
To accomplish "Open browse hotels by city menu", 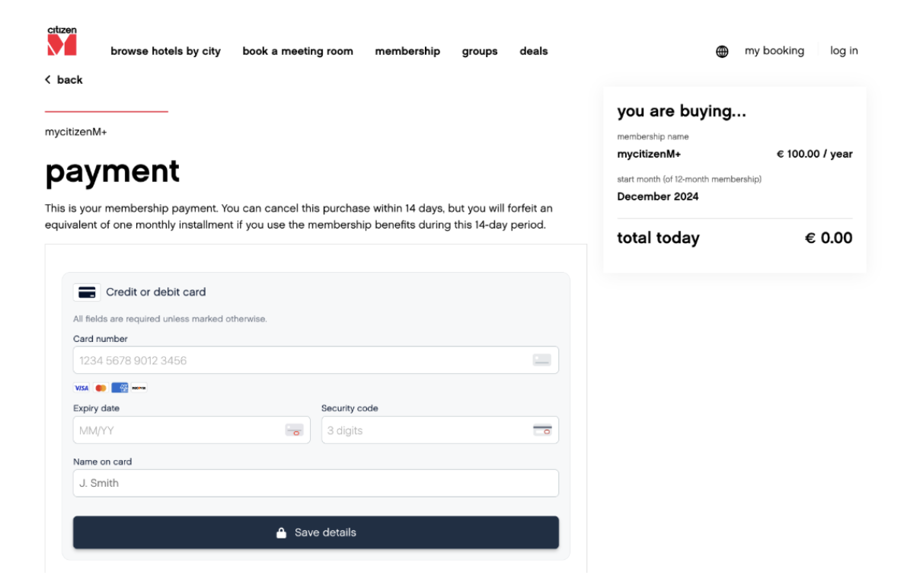I will [165, 51].
